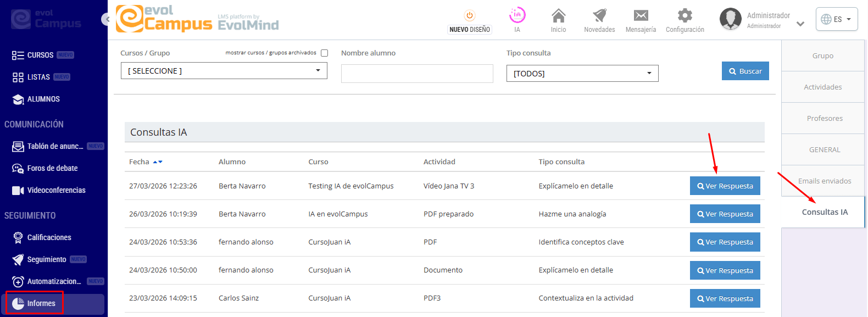Go to Inicio home icon
Image resolution: width=868 pixels, height=317 pixels.
coord(559,15)
